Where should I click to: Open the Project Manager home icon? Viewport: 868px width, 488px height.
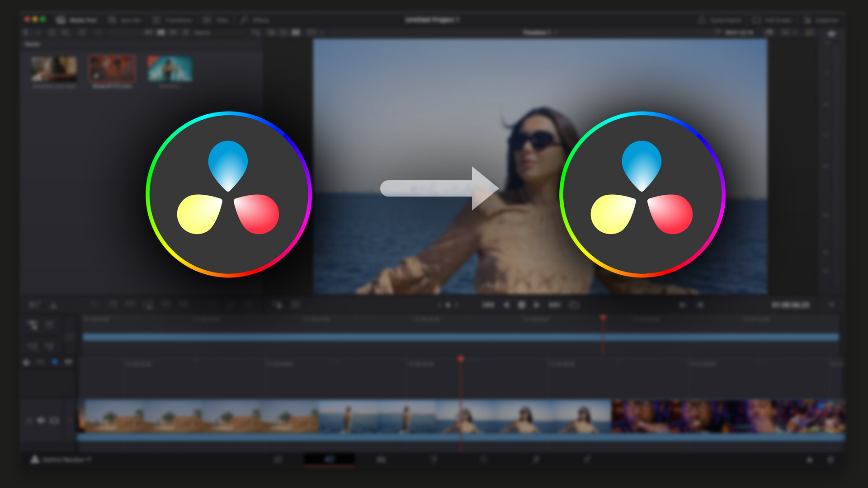coord(810,460)
